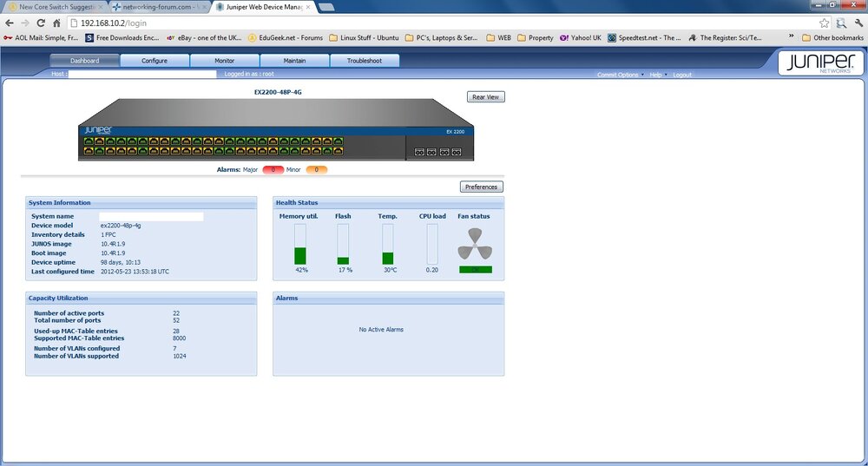Screen dimensions: 868x466
Task: Click the third SFP uplink port icon
Action: [x=444, y=152]
